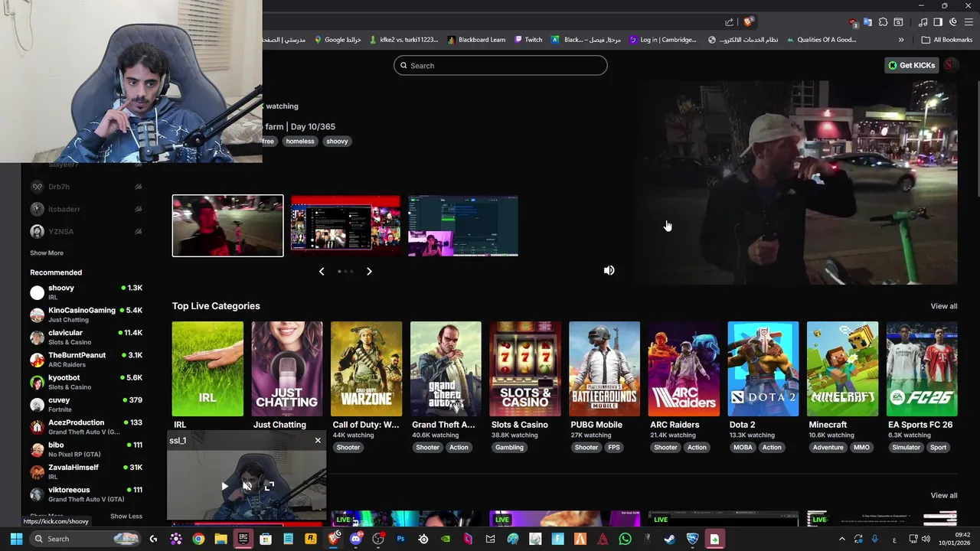980x551 pixels.
Task: Collapse recommended list with Show Less
Action: pos(126,516)
